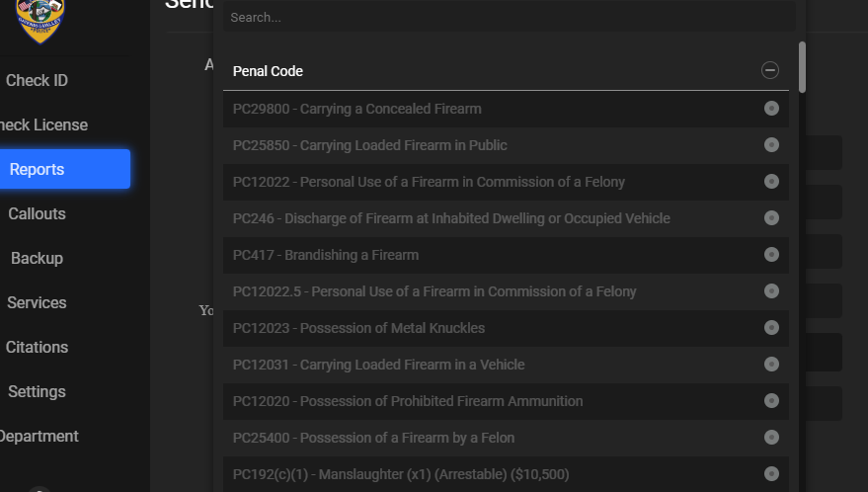Select PC417 Brandishing a Firearm radio button

pos(771,255)
